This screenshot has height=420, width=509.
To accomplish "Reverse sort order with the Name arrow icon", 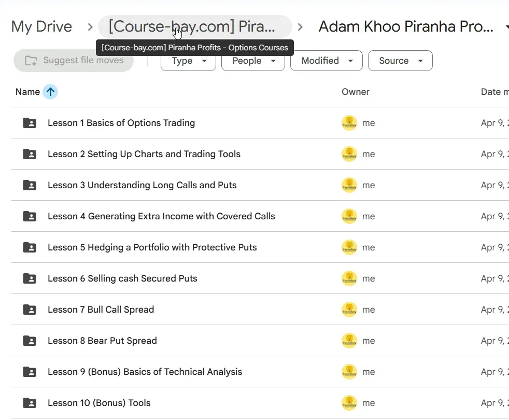I will [x=50, y=92].
